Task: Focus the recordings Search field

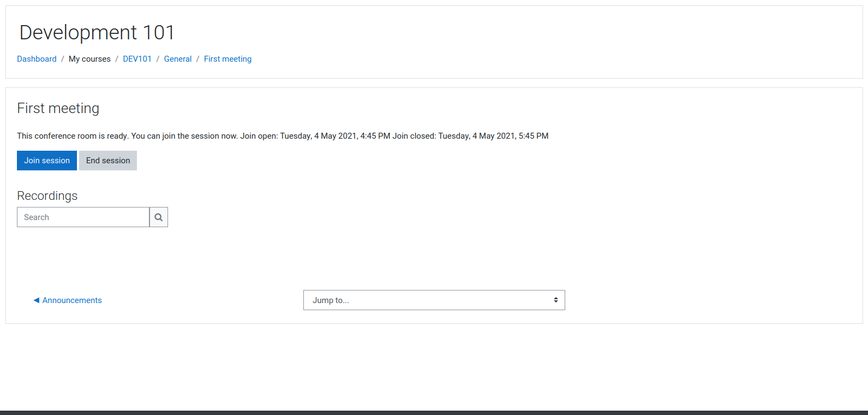Action: (83, 217)
